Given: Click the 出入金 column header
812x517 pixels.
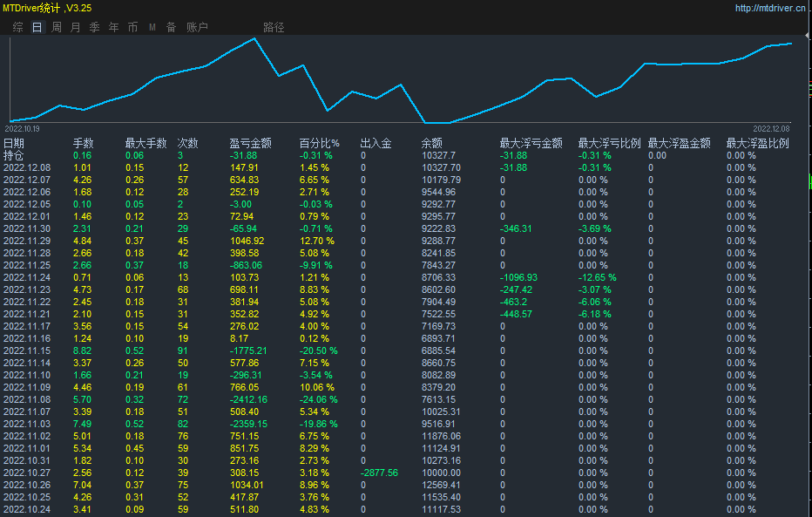Looking at the screenshot, I should 376,144.
